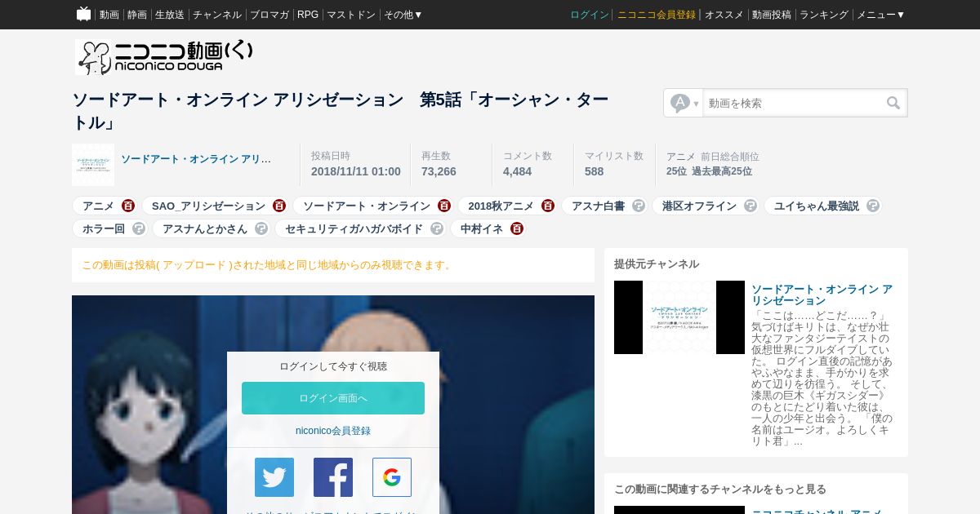980x514 pixels.
Task: Click dictionary icon next to 2018秋アニメ tag
Action: point(548,206)
